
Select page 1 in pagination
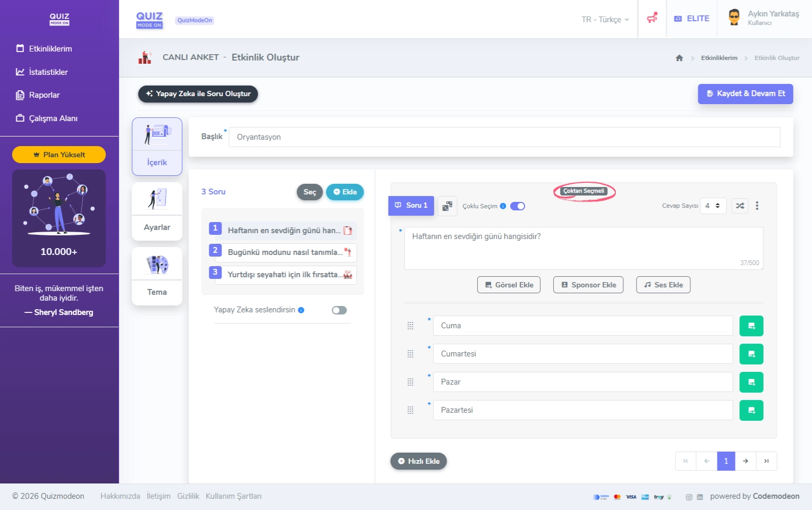tap(726, 461)
